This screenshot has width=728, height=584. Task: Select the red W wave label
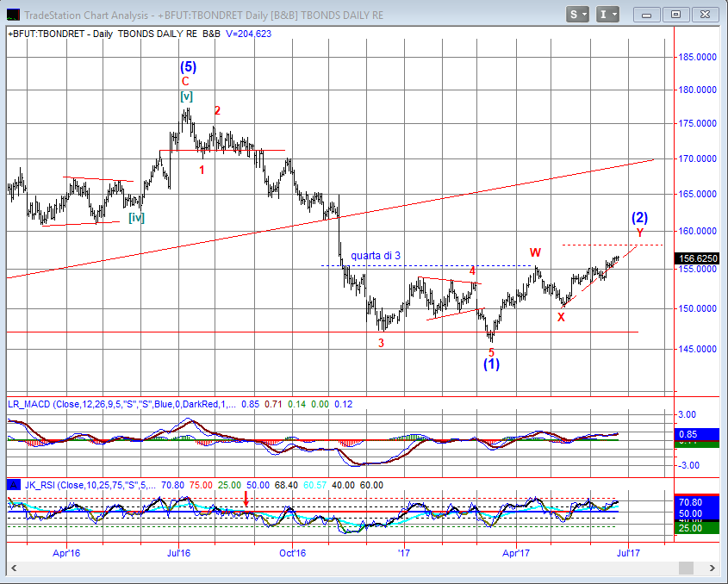coord(535,252)
